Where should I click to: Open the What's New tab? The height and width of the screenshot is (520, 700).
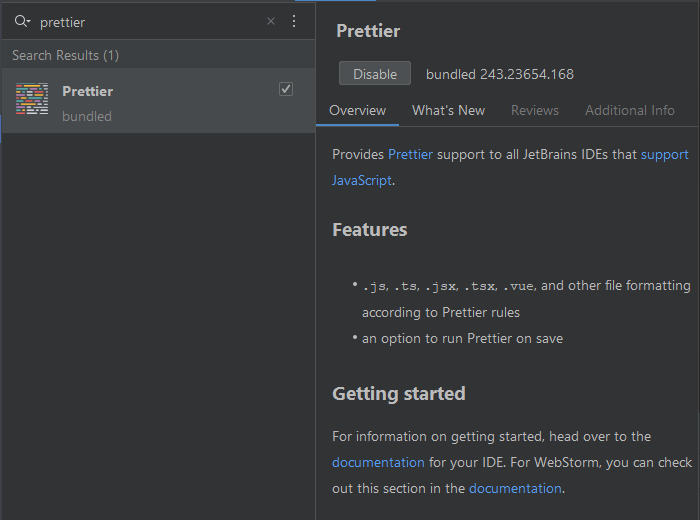[x=448, y=110]
